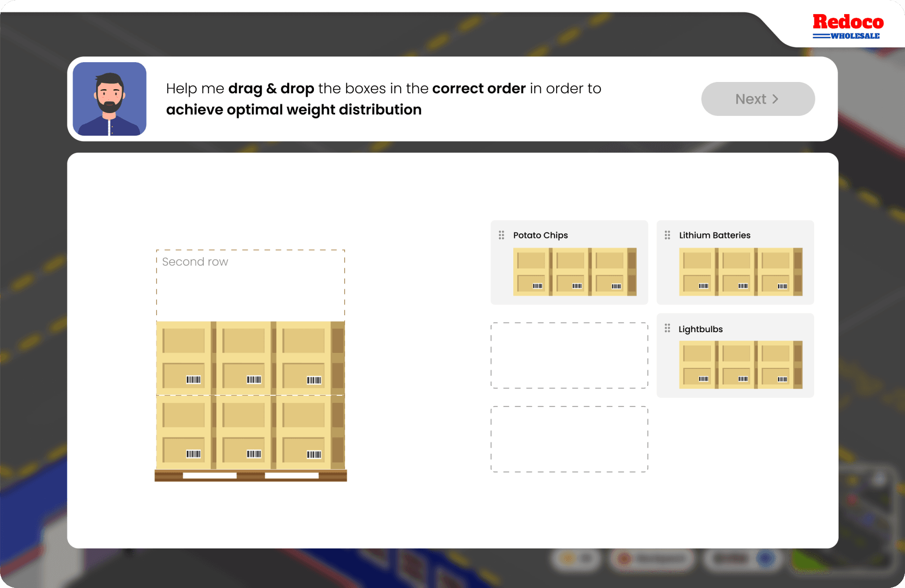Select the Lightbulbs box image

[741, 365]
